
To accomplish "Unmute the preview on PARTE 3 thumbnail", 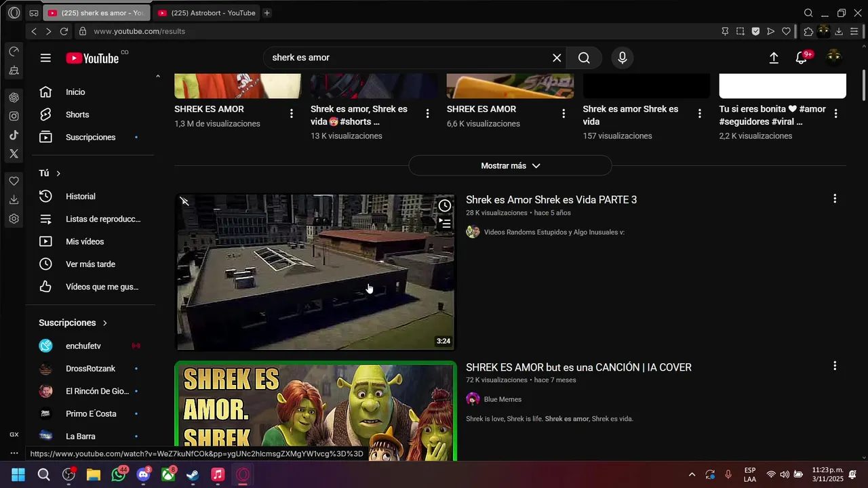I will 184,201.
